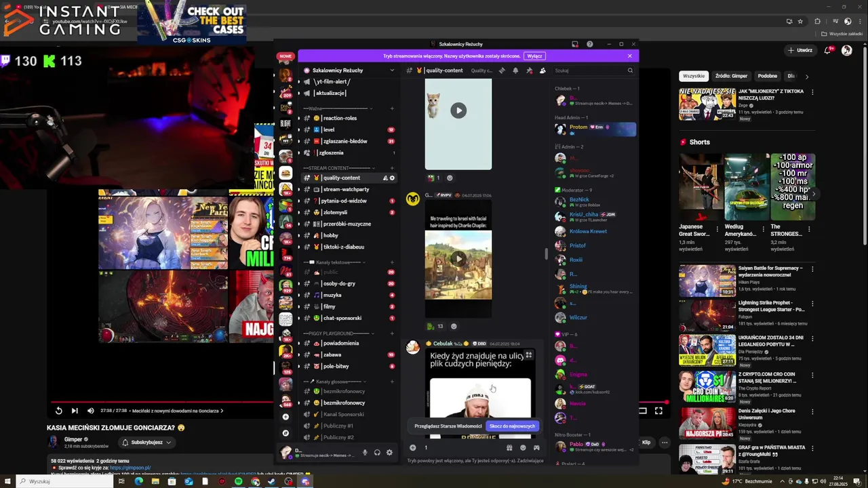
Task: Enter YouTube fullscreen mode
Action: [x=658, y=411]
